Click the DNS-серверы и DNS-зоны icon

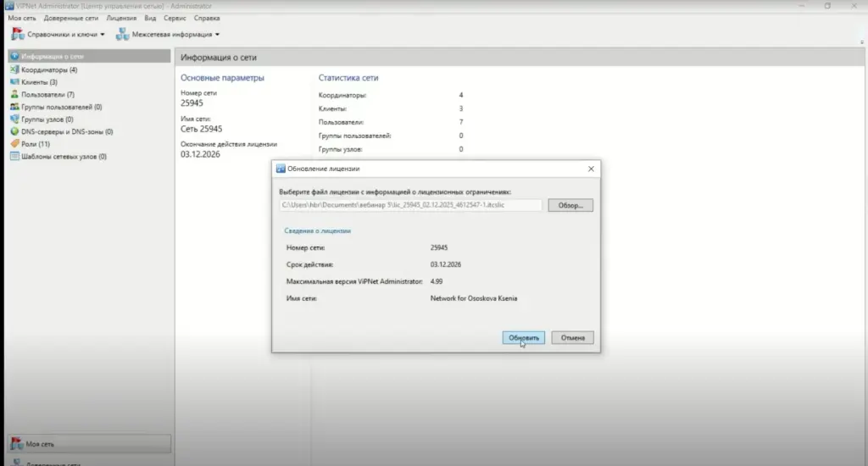point(14,131)
